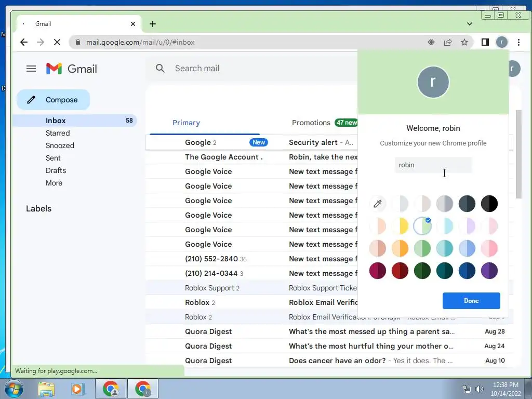Viewport: 532px width, 399px height.
Task: Click the taskbar clock showing 12:38 PM
Action: point(506,389)
